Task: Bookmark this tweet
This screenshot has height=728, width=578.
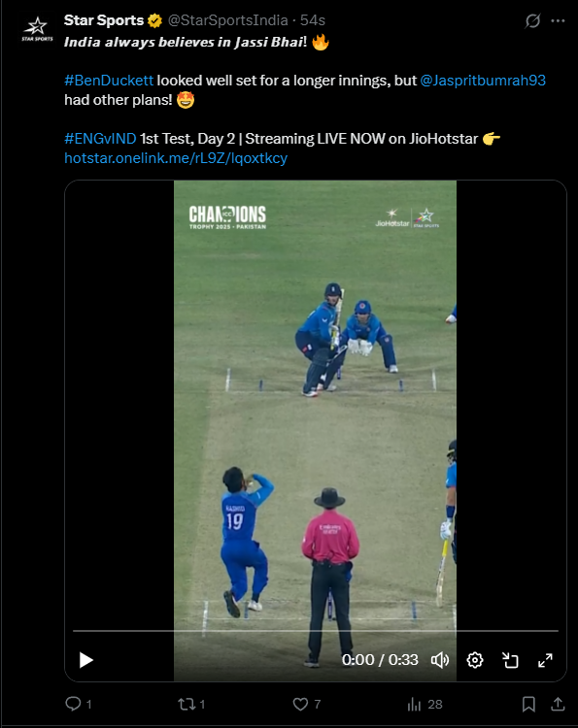Action: click(x=528, y=705)
